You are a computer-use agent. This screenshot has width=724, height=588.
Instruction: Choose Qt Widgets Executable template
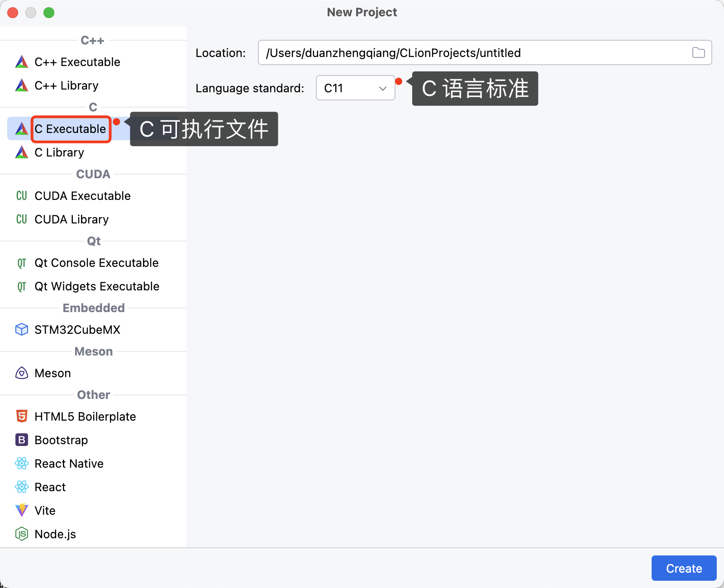[97, 286]
